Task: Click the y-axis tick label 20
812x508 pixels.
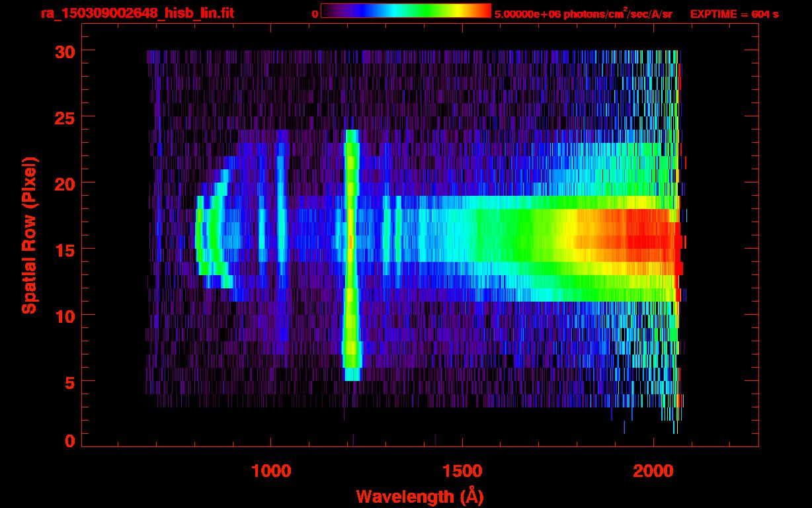Action: click(63, 183)
